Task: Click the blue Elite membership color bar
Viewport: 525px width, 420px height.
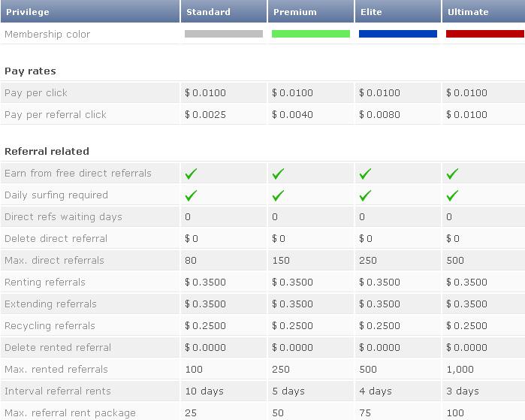Action: (x=398, y=34)
